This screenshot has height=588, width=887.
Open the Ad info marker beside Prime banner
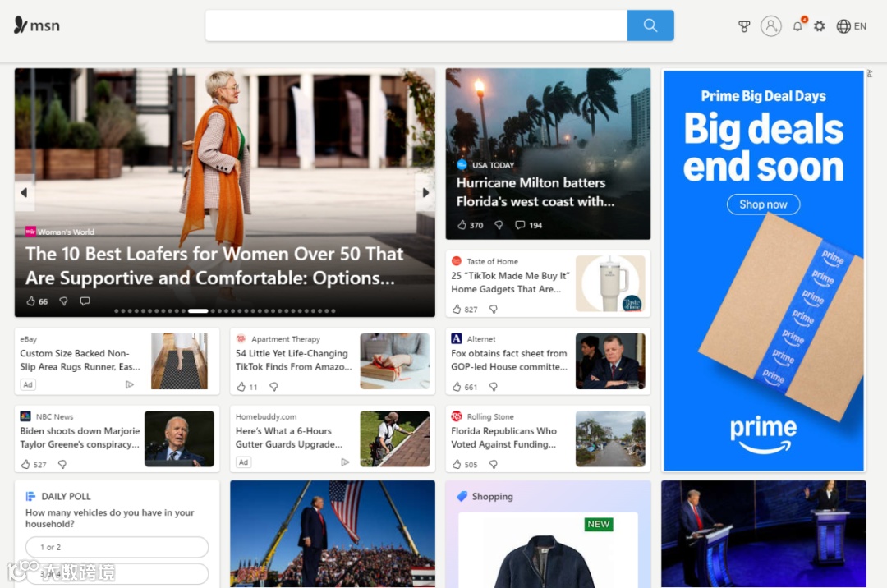tap(870, 74)
